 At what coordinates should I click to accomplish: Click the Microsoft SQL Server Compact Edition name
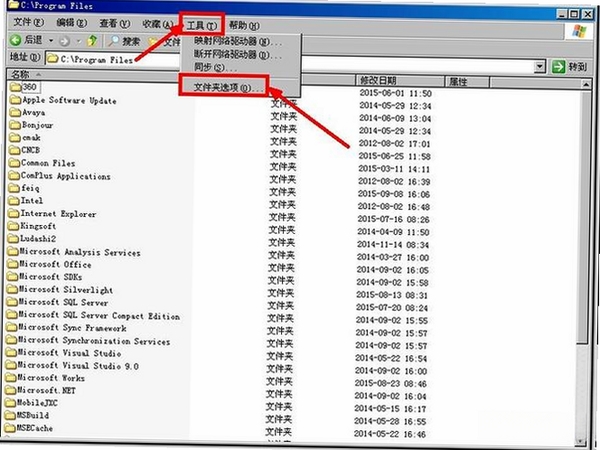pyautogui.click(x=99, y=316)
